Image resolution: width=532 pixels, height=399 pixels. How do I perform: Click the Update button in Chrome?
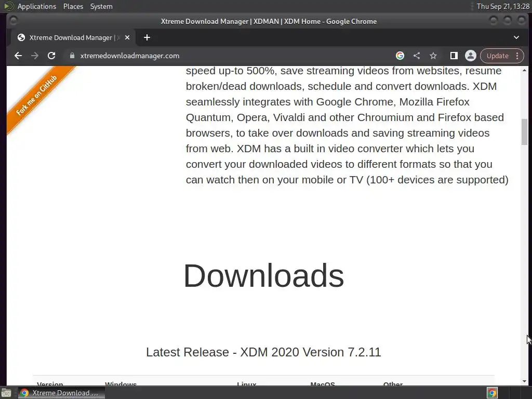497,56
